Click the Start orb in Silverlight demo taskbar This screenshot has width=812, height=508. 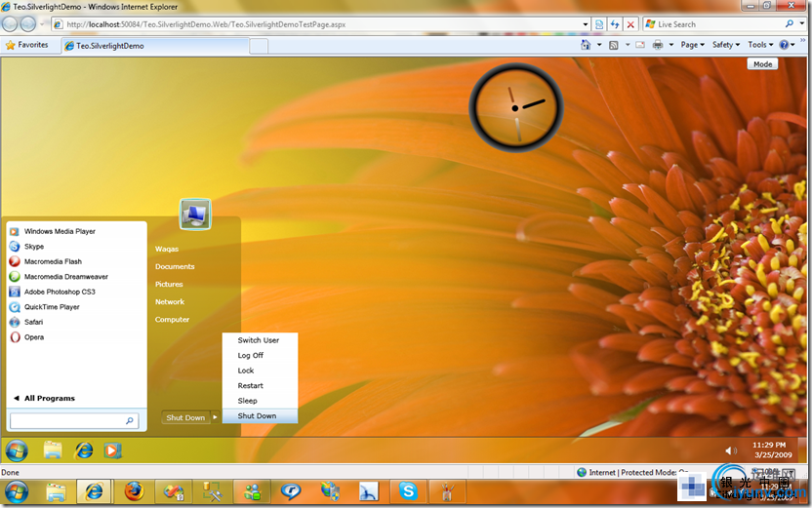coord(17,450)
